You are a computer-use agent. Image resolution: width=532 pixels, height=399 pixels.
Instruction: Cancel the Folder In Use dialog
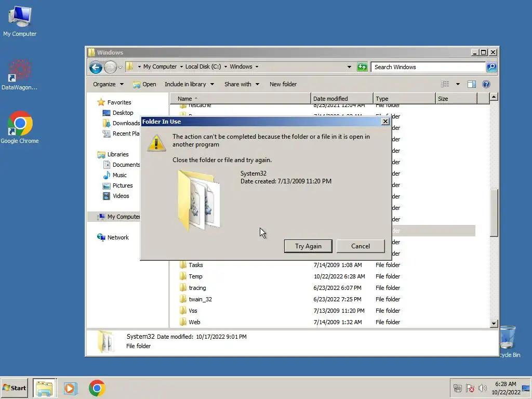361,246
